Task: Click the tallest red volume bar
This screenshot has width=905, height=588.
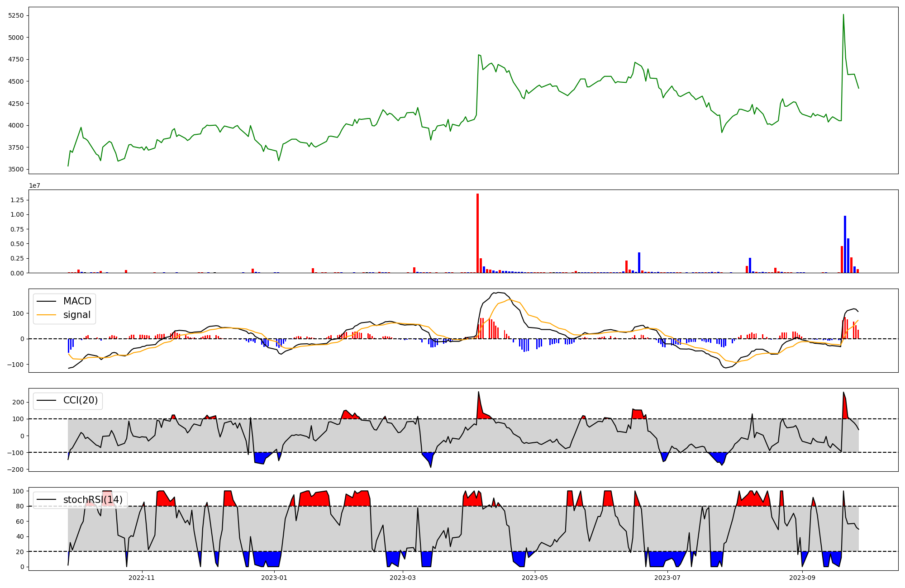Action: tap(477, 233)
